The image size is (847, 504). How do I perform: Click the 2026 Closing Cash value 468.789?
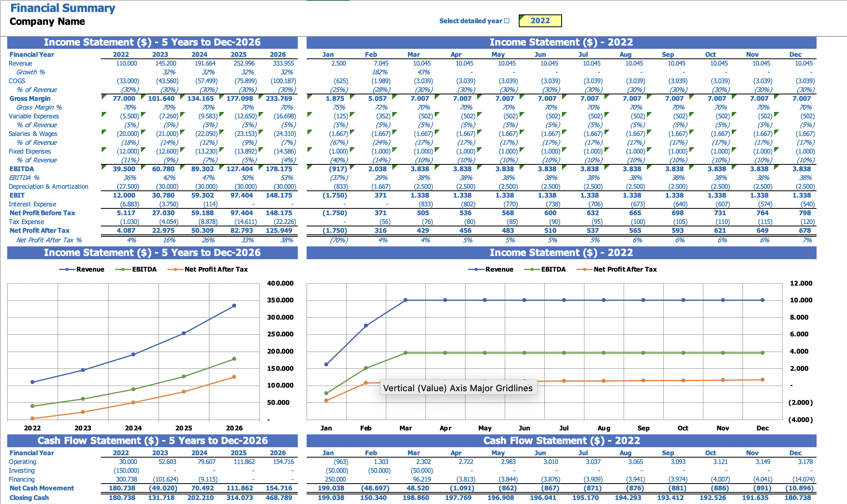click(x=279, y=498)
